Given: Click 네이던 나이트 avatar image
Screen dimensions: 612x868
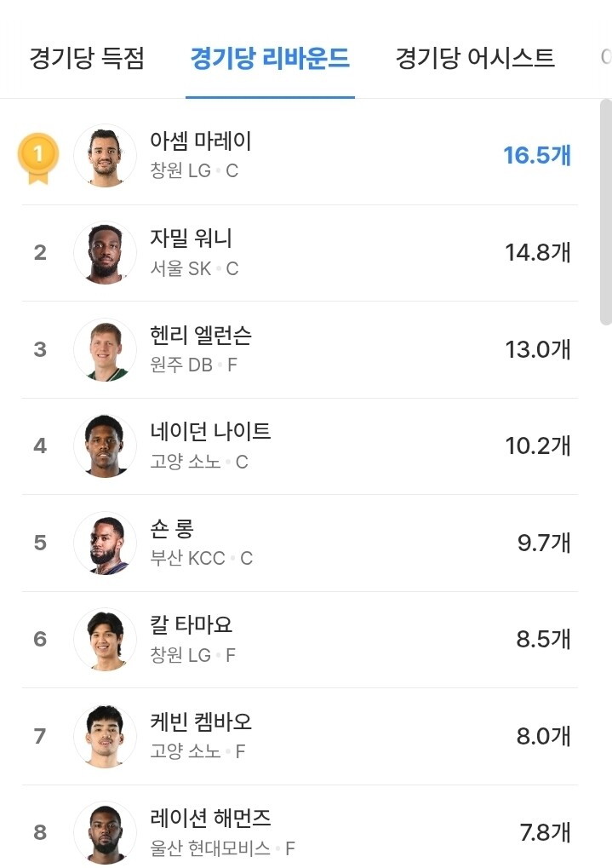Looking at the screenshot, I should point(105,445).
